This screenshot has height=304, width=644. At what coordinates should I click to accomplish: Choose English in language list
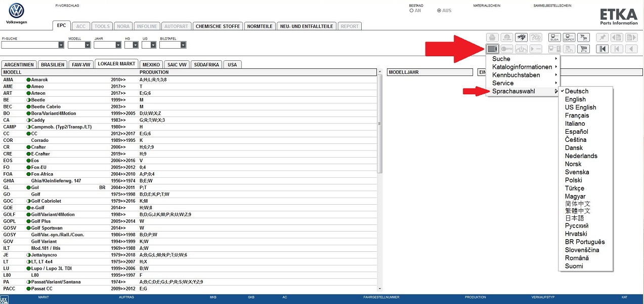coord(575,99)
